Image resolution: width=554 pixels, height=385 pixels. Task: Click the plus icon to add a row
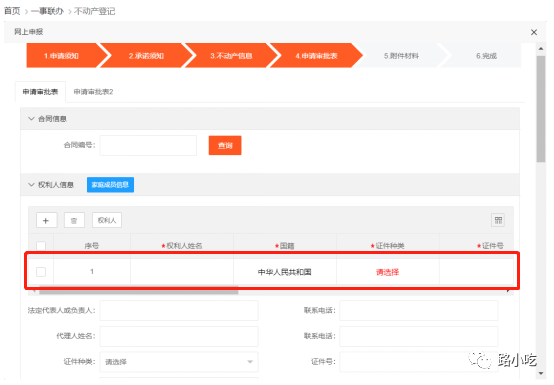(46, 220)
